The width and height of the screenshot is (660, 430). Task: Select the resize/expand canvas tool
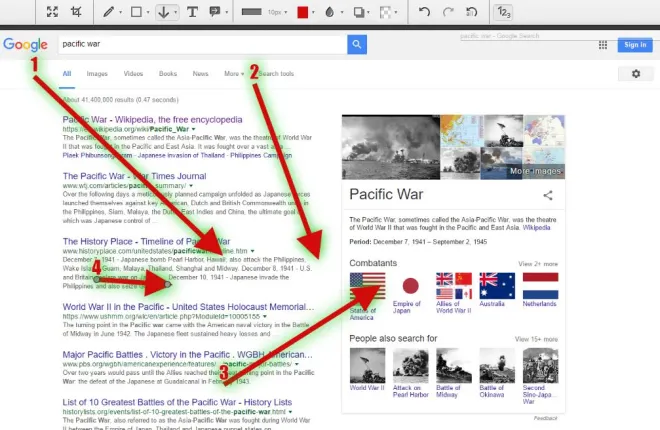coord(52,12)
